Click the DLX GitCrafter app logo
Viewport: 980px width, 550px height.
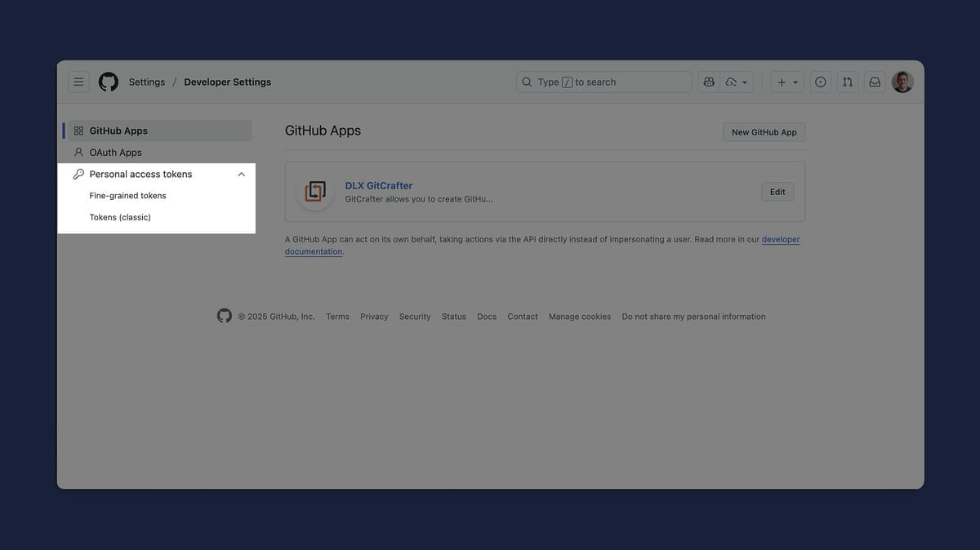pos(315,192)
